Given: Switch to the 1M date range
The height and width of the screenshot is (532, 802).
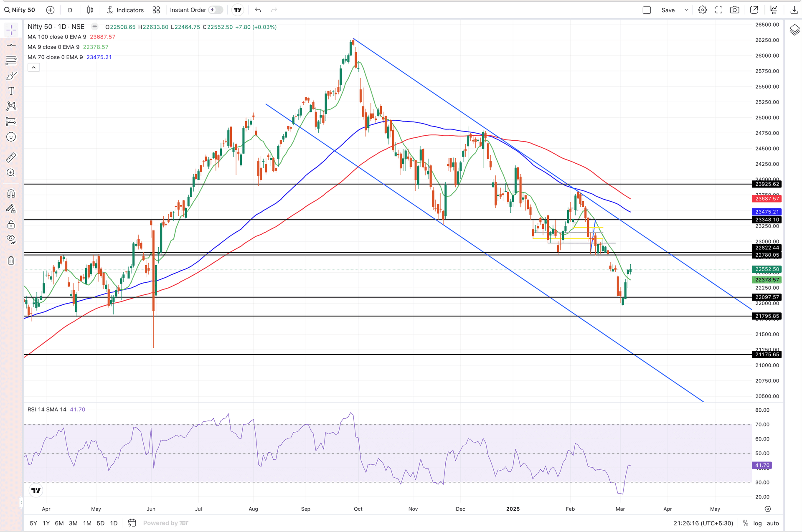Looking at the screenshot, I should (87, 523).
